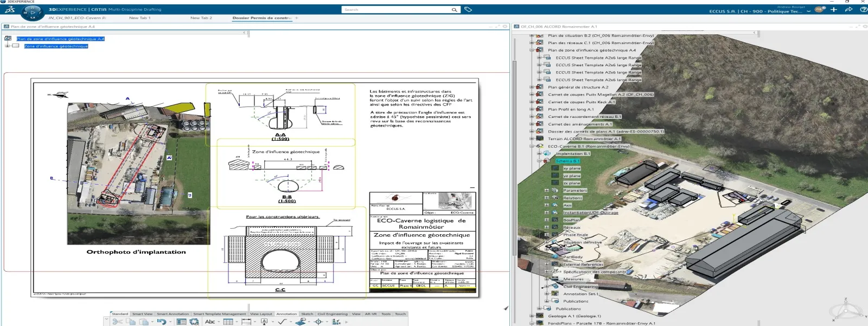Open the Table tool dropdown arrow
This screenshot has width=868, height=326.
pyautogui.click(x=237, y=322)
